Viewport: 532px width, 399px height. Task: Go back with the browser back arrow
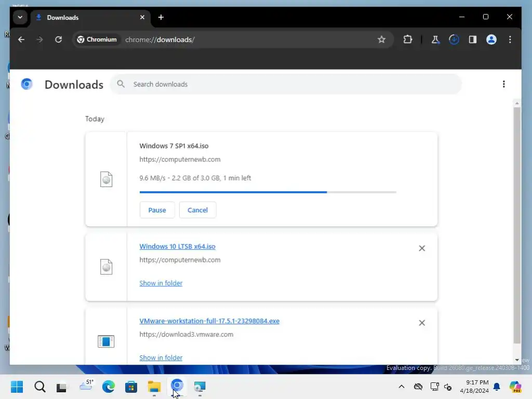click(x=21, y=39)
